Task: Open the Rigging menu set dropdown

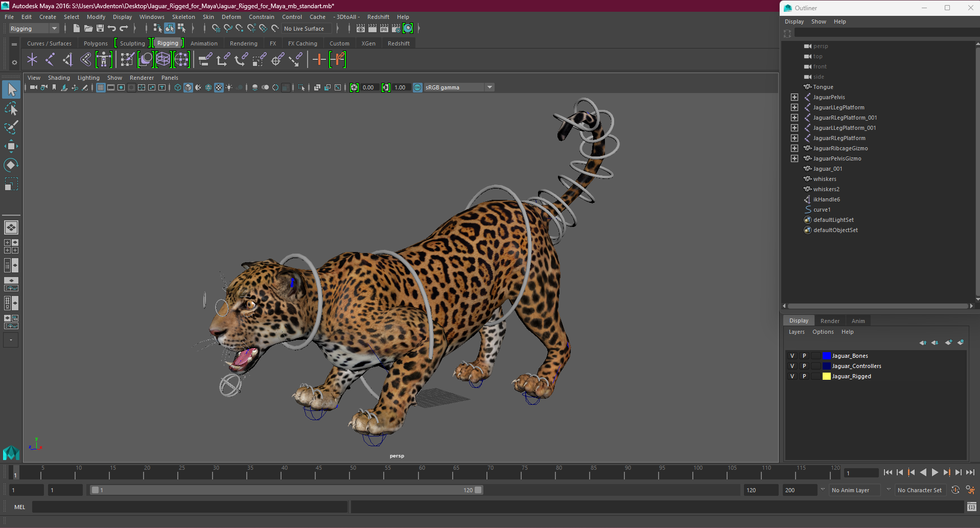Action: point(34,29)
